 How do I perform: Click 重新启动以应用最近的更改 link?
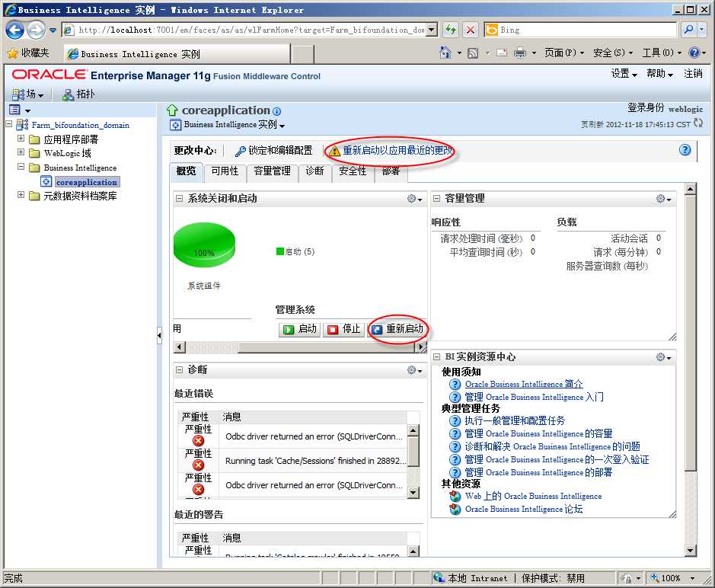coord(397,151)
